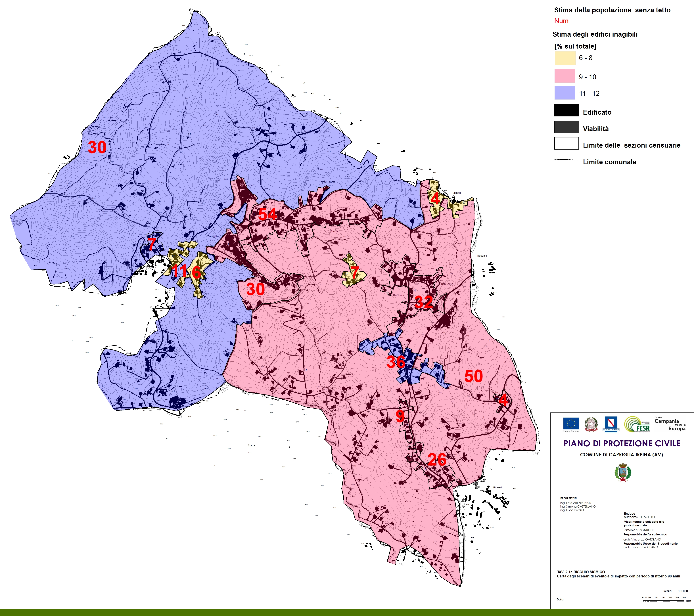Click the red Num legend label
694x616 pixels.
coord(561,21)
